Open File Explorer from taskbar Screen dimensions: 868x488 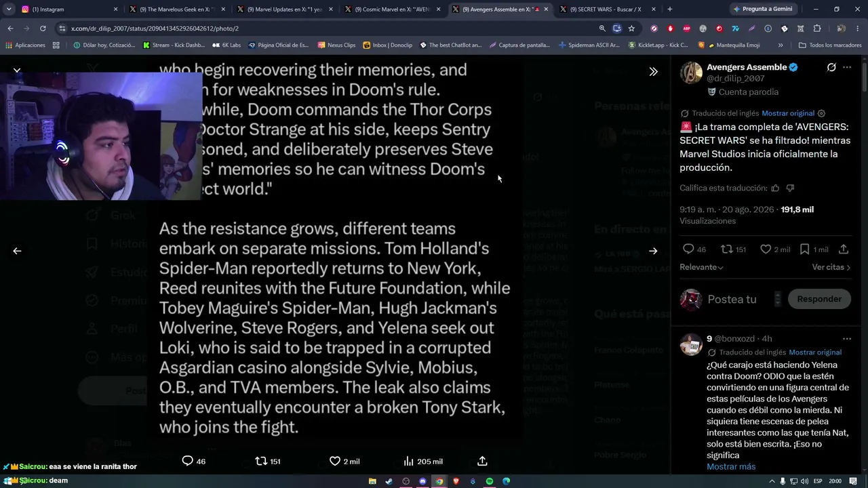click(x=372, y=481)
